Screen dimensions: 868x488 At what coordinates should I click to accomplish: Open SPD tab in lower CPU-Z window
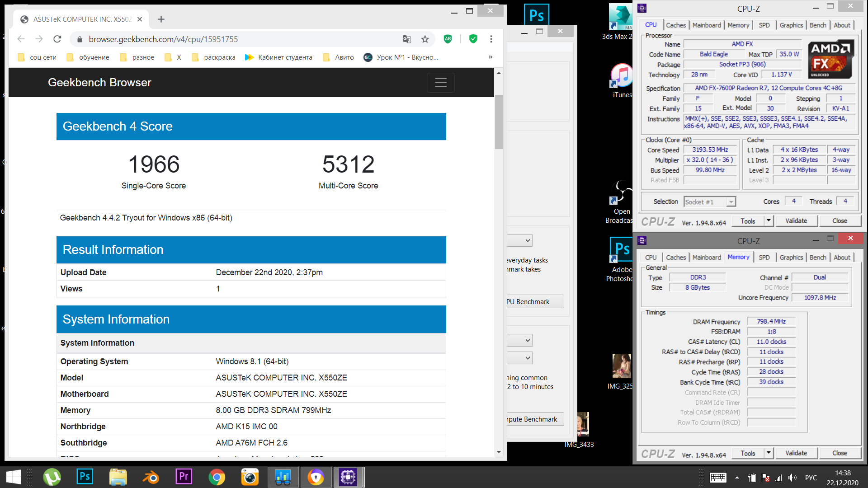tap(764, 258)
